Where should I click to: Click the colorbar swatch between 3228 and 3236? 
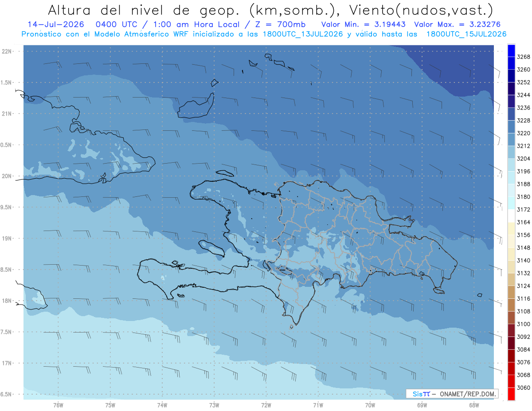(511, 114)
